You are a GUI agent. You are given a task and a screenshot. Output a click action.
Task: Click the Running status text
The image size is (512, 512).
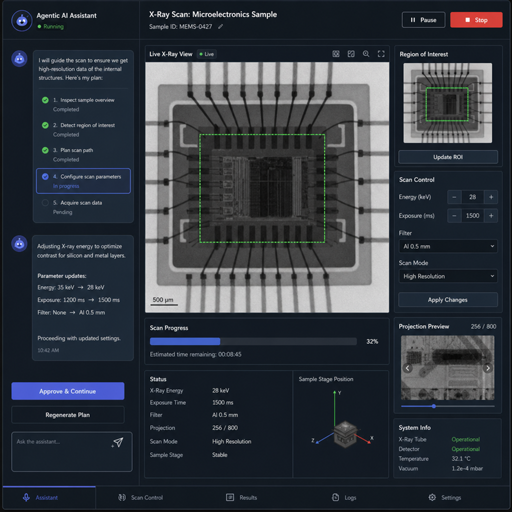(53, 27)
